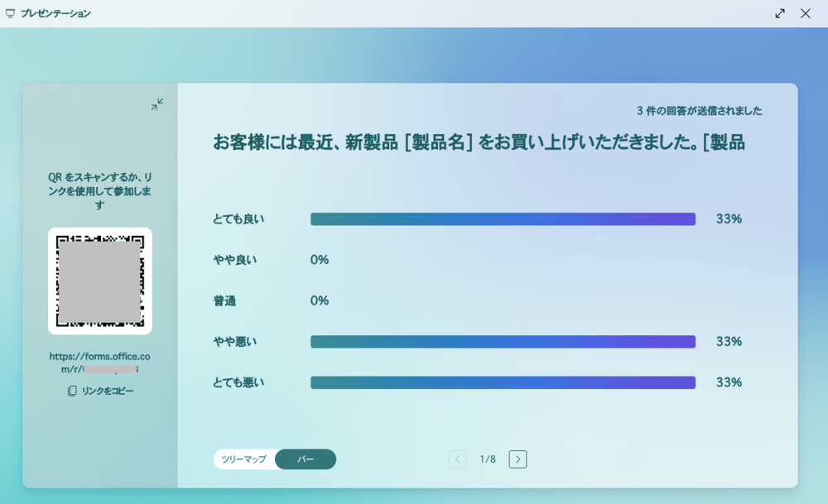This screenshot has width=828, height=504.
Task: Click リンクをコピー text button
Action: click(x=108, y=391)
